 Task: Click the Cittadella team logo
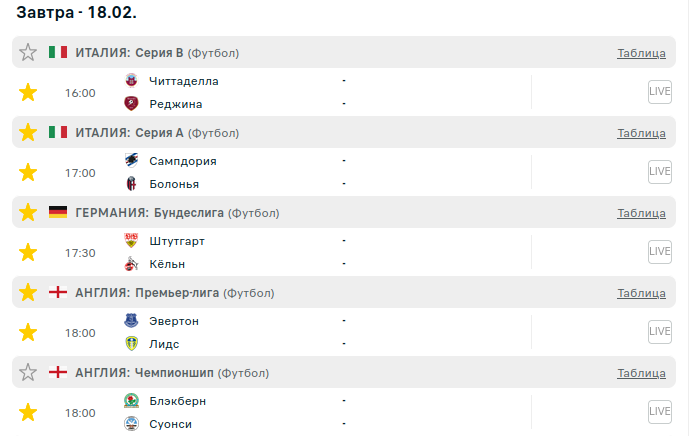[x=131, y=81]
